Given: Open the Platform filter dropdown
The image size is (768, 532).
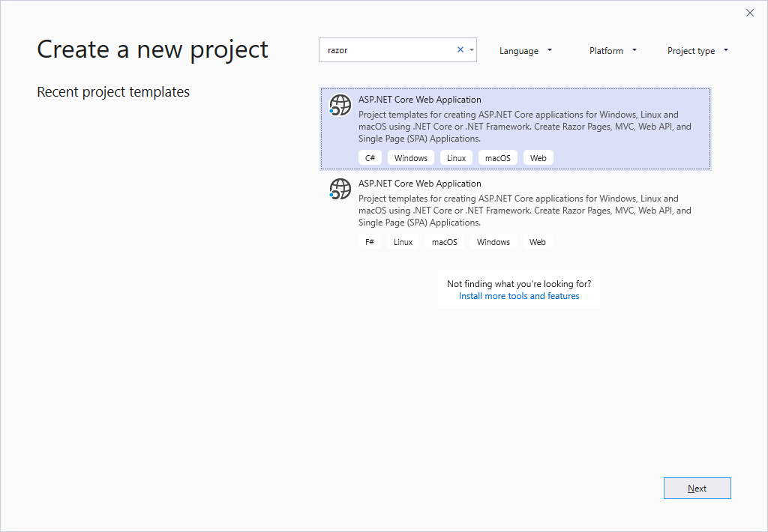Looking at the screenshot, I should 613,50.
